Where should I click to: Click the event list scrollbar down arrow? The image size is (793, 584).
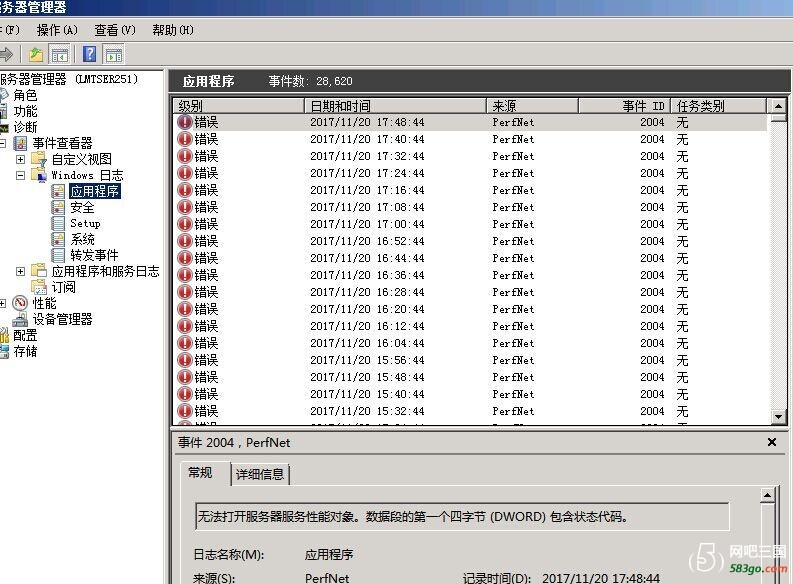pyautogui.click(x=778, y=417)
